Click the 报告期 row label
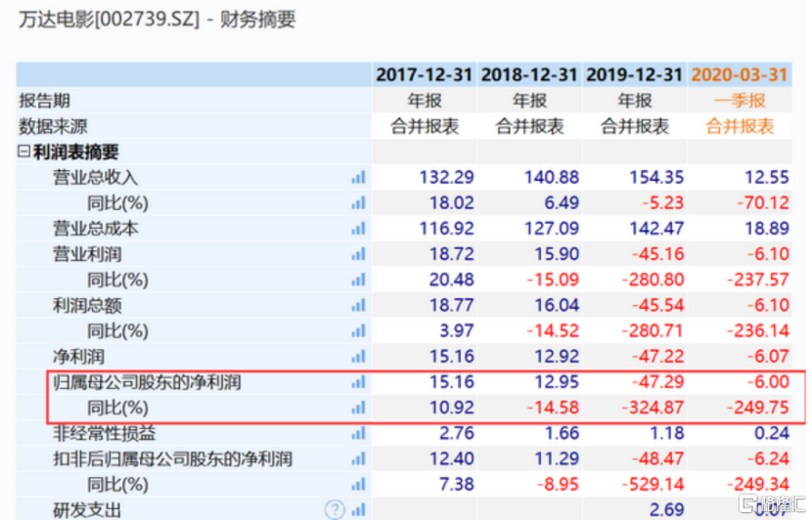 45,101
